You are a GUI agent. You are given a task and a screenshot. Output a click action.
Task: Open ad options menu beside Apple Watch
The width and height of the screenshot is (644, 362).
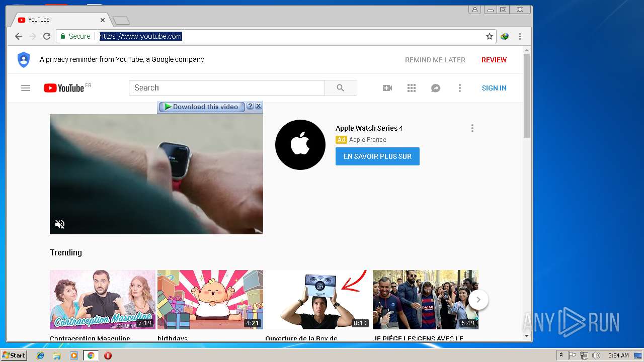point(472,128)
